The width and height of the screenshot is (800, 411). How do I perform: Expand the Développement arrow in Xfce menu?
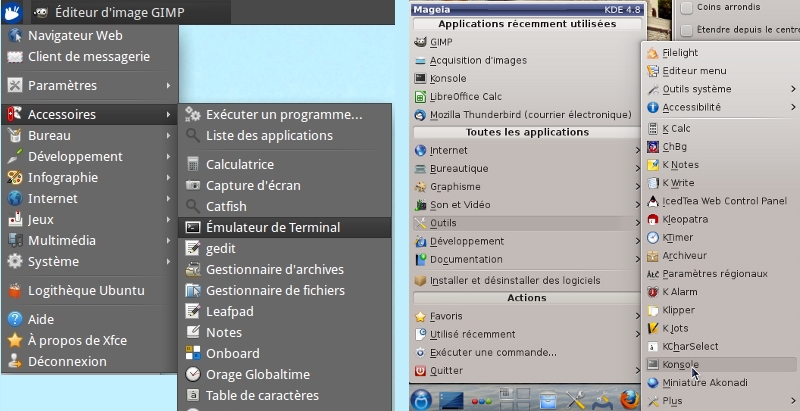(x=168, y=156)
